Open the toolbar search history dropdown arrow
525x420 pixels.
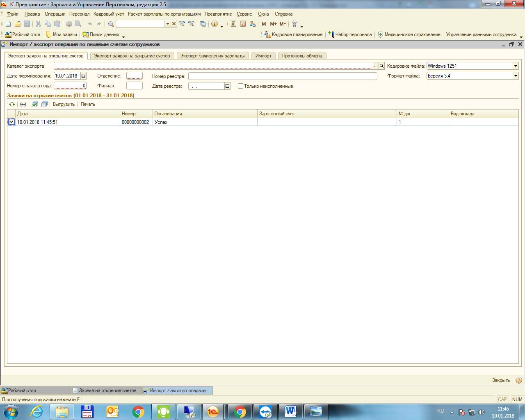click(x=167, y=24)
